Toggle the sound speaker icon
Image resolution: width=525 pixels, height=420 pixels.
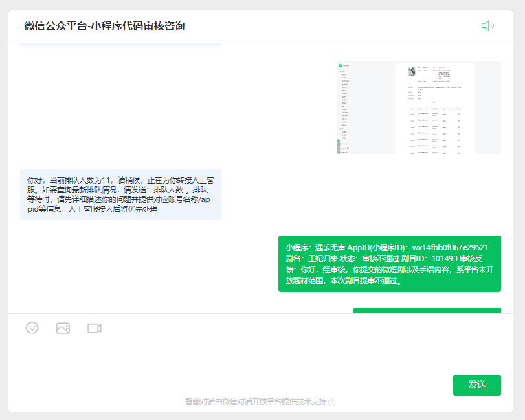point(487,26)
